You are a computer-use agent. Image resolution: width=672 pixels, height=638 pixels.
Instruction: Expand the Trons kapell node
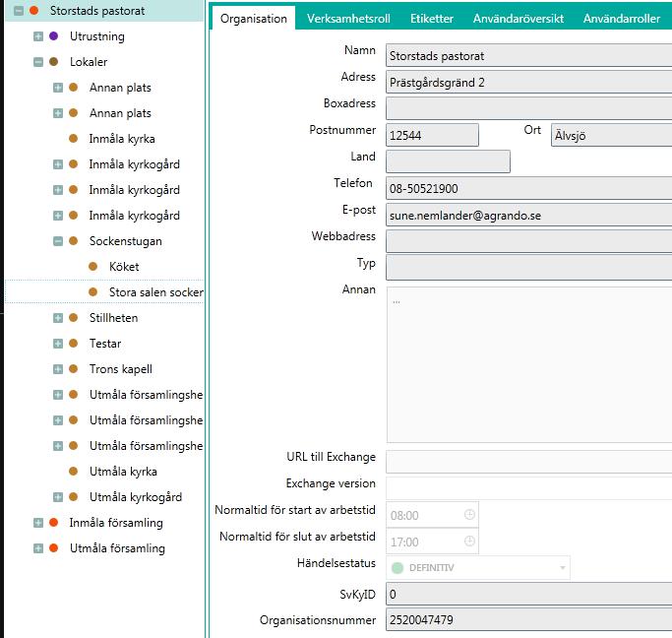tap(58, 369)
